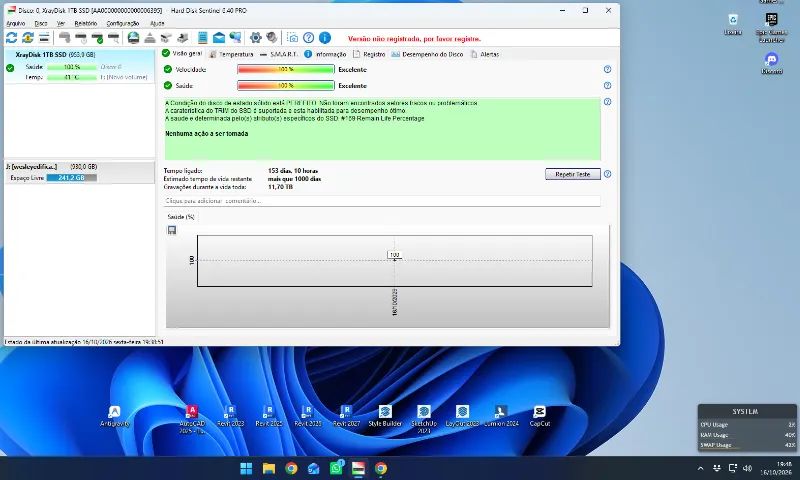Open the Disco menu

click(x=41, y=23)
